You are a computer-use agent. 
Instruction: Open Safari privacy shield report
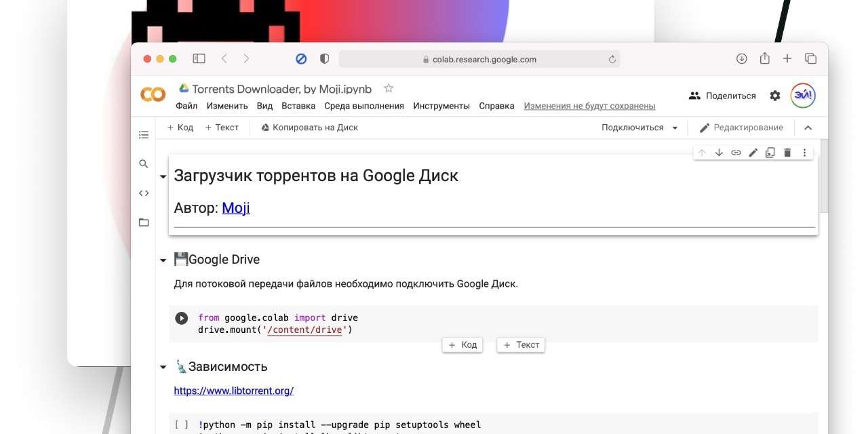coord(324,59)
